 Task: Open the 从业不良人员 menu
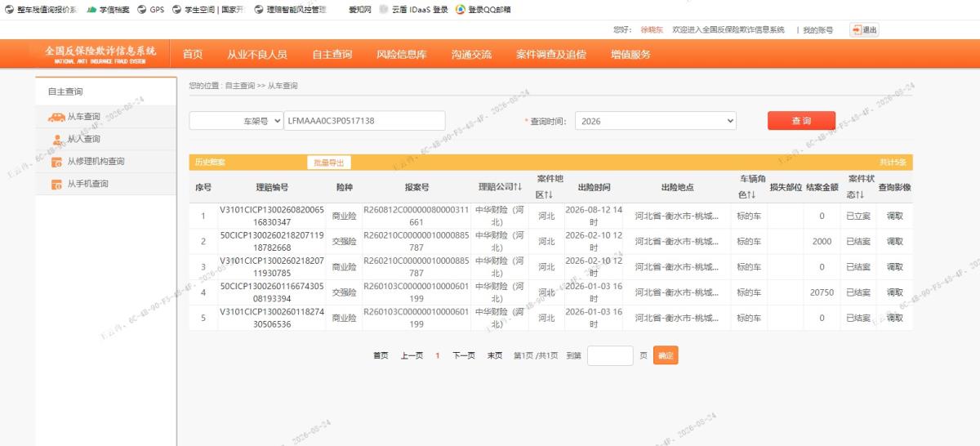tap(257, 55)
